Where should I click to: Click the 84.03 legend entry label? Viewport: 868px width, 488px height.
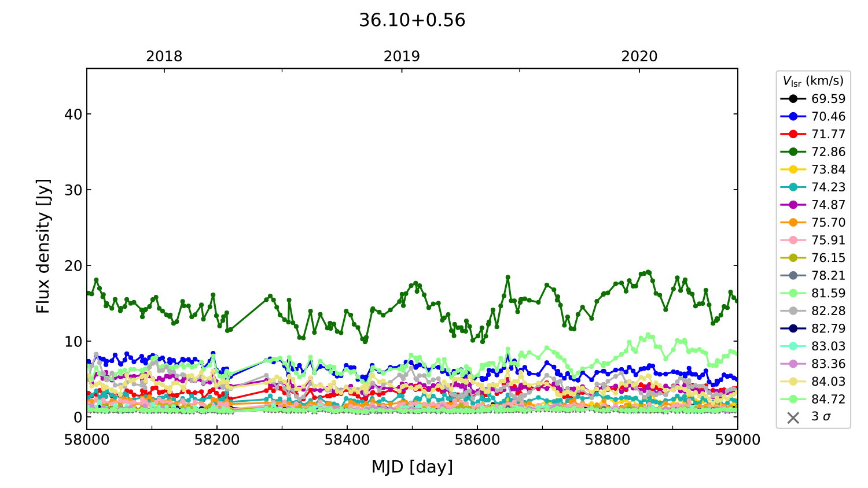[x=828, y=382]
